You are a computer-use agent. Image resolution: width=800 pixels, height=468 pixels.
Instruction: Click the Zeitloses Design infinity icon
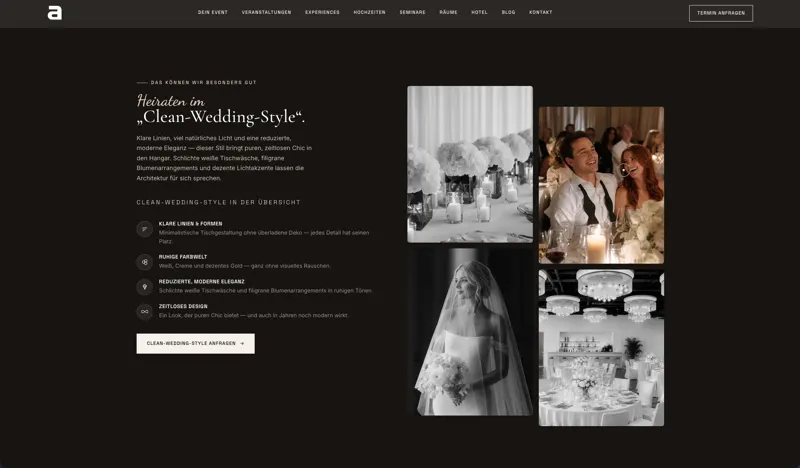144,311
